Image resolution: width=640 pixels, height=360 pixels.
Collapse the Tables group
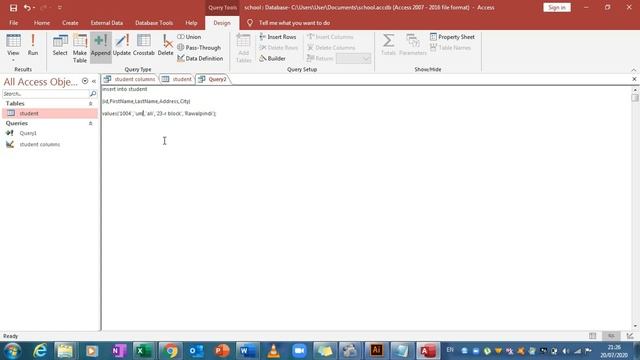[x=91, y=104]
